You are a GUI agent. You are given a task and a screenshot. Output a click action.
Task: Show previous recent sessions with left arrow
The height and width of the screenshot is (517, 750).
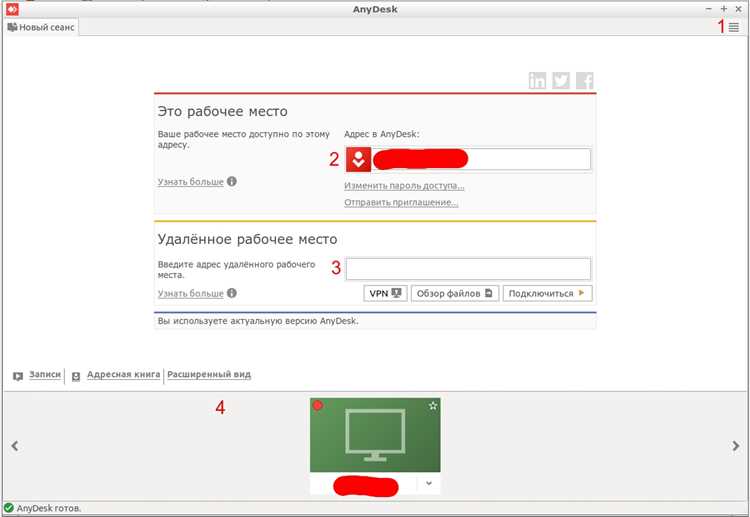[15, 446]
